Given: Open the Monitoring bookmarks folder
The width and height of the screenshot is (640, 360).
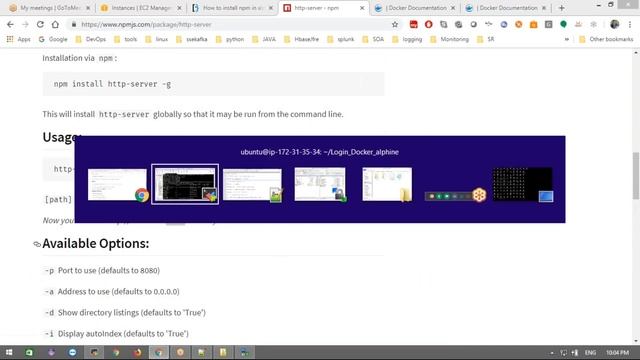Looking at the screenshot, I should [449, 39].
